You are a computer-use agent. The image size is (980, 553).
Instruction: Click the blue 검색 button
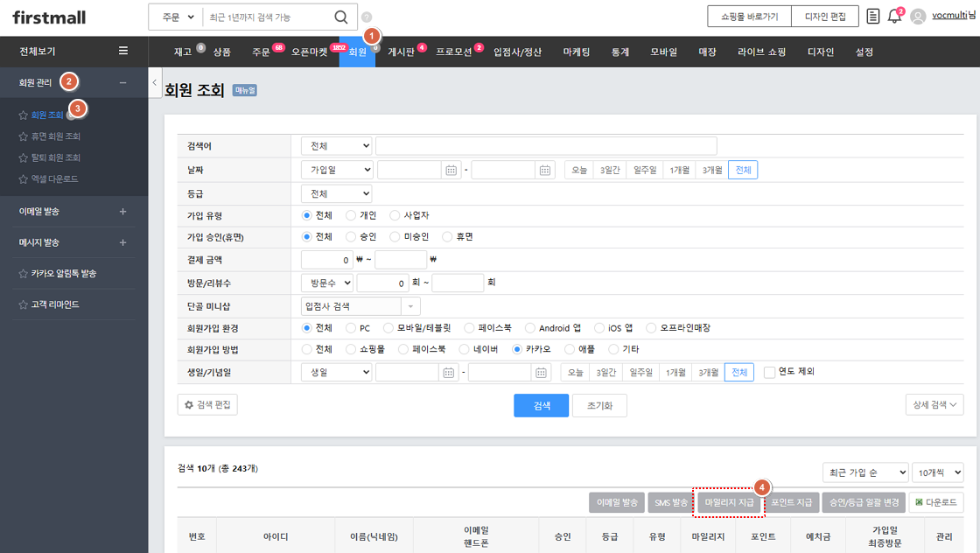(542, 405)
